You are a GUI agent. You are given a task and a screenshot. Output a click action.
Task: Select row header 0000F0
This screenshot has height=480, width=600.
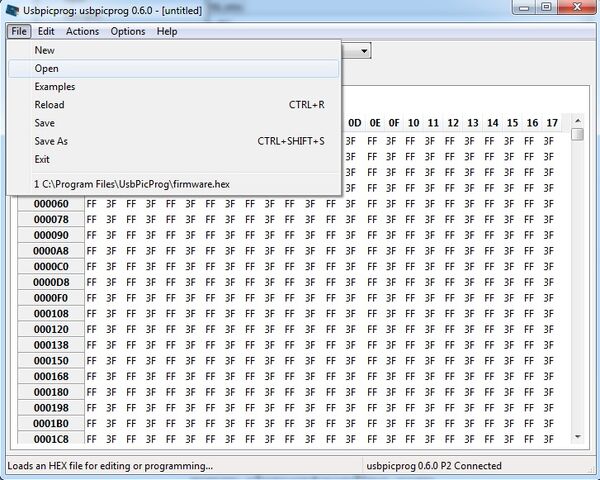pyautogui.click(x=51, y=298)
